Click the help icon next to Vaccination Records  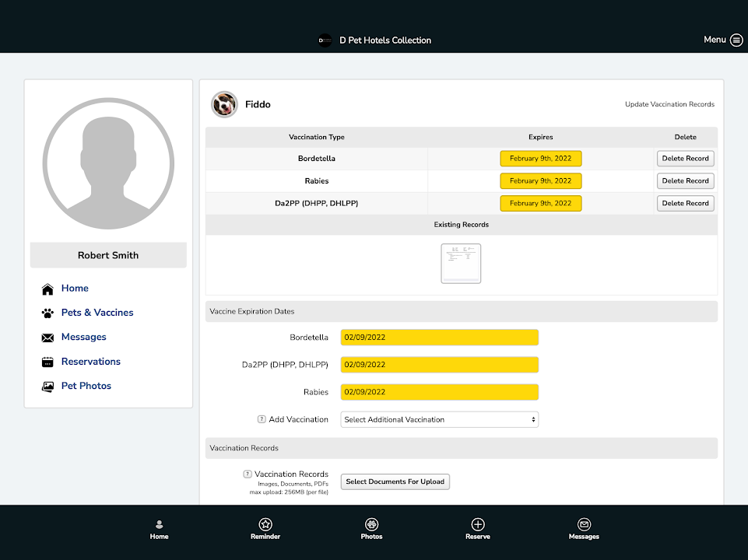point(248,474)
